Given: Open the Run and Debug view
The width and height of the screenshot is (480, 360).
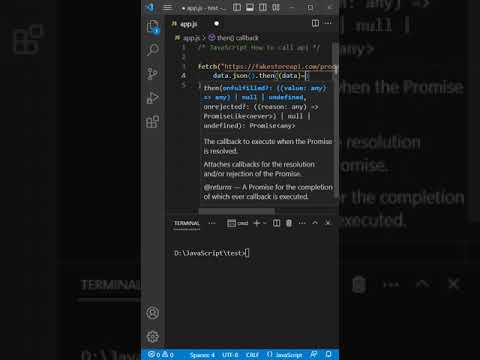Looking at the screenshot, I should 153,98.
